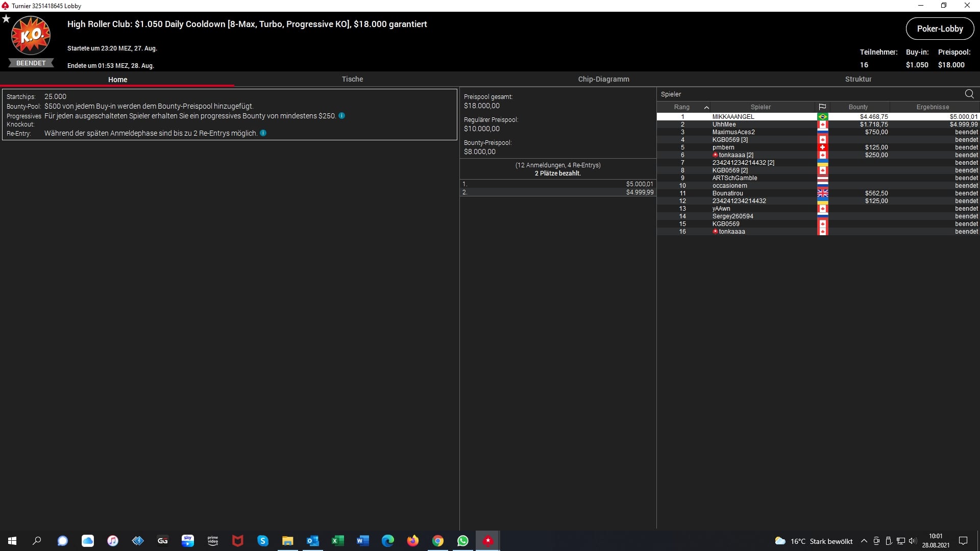Sort by Bounty column header
Image resolution: width=980 pixels, height=551 pixels.
(858, 107)
